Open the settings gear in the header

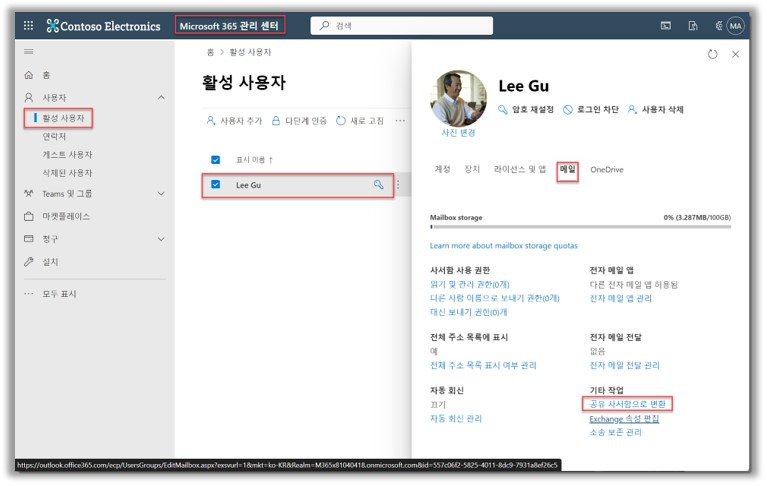point(719,25)
